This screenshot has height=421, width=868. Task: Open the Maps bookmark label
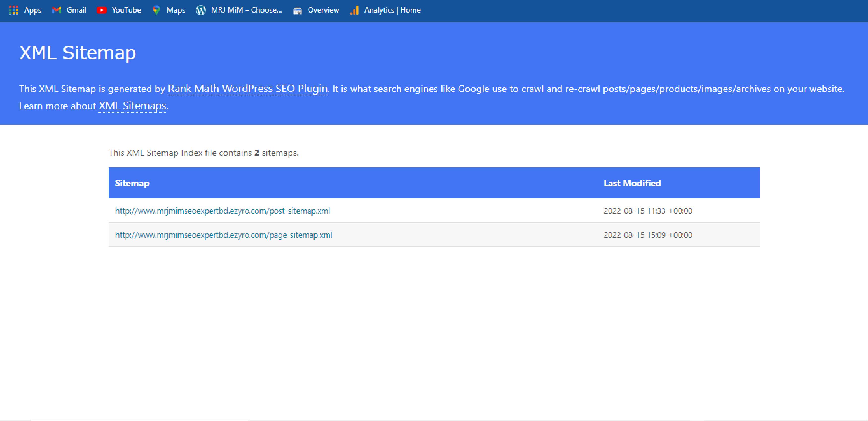(x=176, y=10)
